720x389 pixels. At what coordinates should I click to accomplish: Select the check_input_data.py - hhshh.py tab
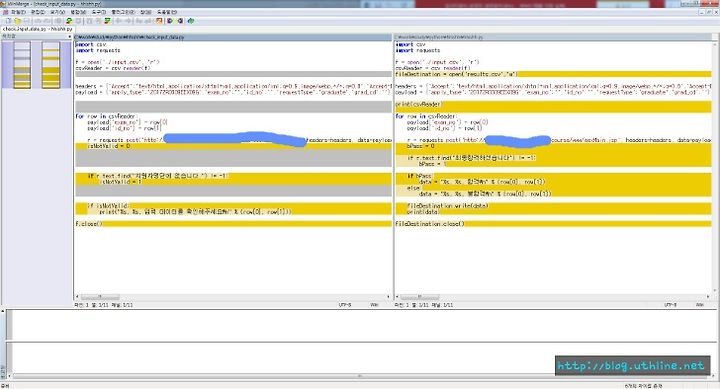(38, 29)
